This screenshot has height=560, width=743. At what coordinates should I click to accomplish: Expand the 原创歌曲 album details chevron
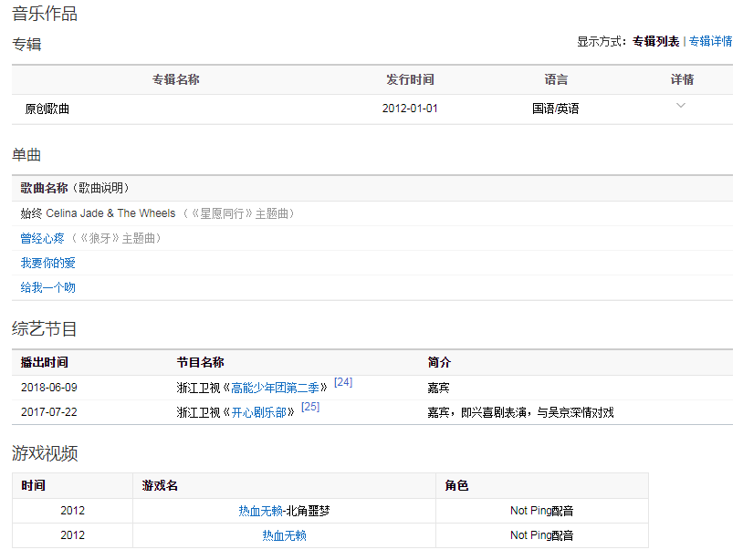pos(680,106)
